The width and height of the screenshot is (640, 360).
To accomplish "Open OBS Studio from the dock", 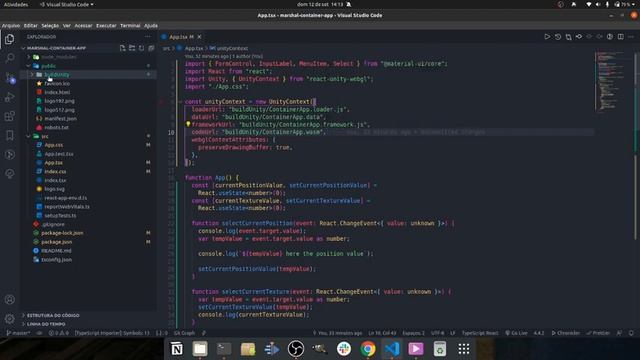I will point(296,349).
